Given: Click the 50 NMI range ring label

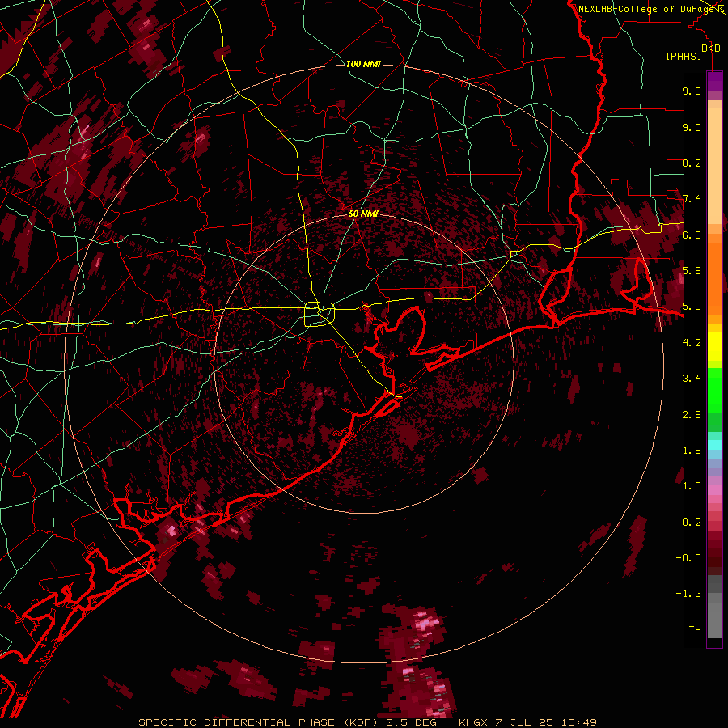Looking at the screenshot, I should tap(363, 214).
